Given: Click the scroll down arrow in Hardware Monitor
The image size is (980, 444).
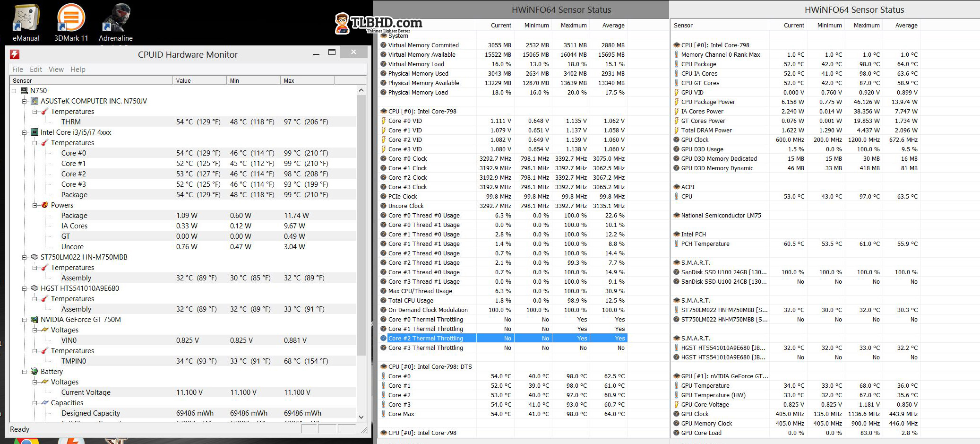Looking at the screenshot, I should pos(361,417).
